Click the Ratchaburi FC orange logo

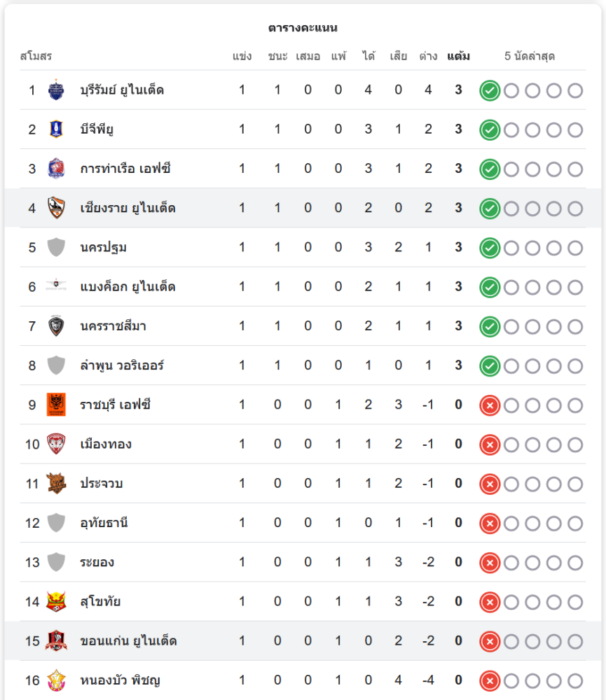56,405
